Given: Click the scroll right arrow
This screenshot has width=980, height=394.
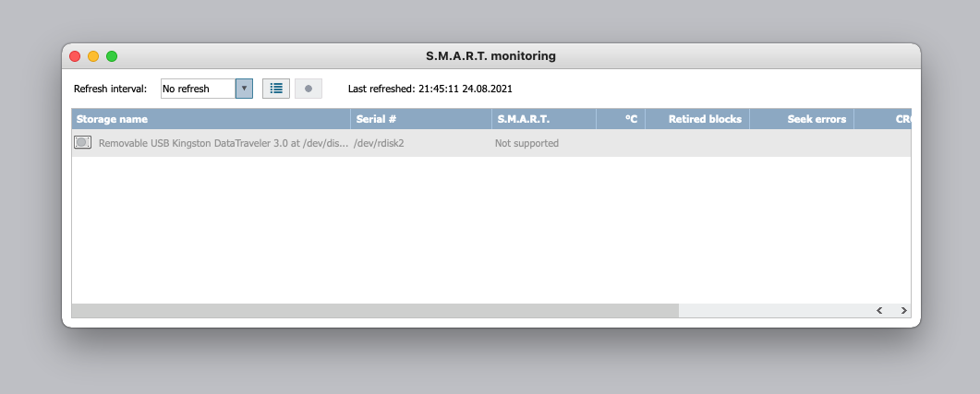Looking at the screenshot, I should [x=903, y=310].
